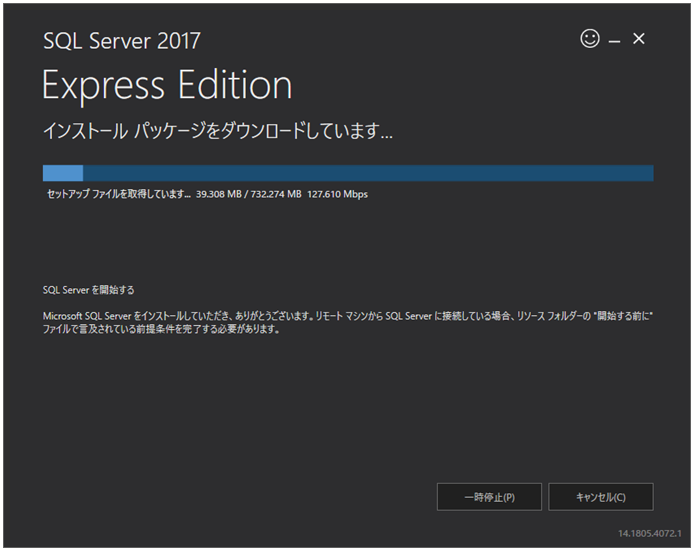The image size is (695, 551).
Task: Click the SQL Server 2017 title text
Action: (122, 41)
